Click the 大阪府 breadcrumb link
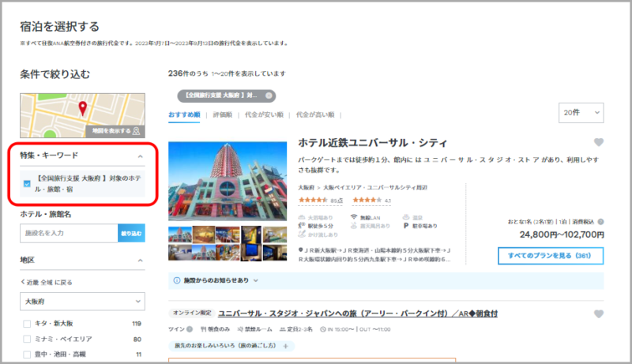Viewport: 632px width, 364px height. click(x=306, y=188)
